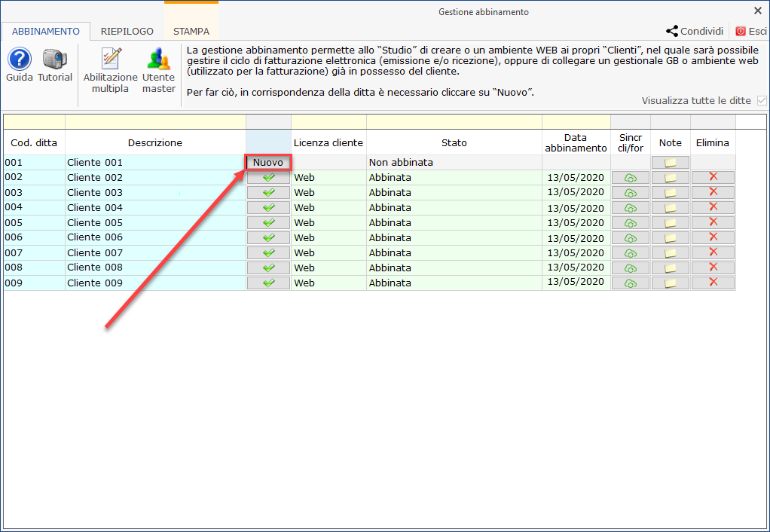The width and height of the screenshot is (770, 532).
Task: Select date 13/05/2020 for Cliente 003
Action: (576, 193)
